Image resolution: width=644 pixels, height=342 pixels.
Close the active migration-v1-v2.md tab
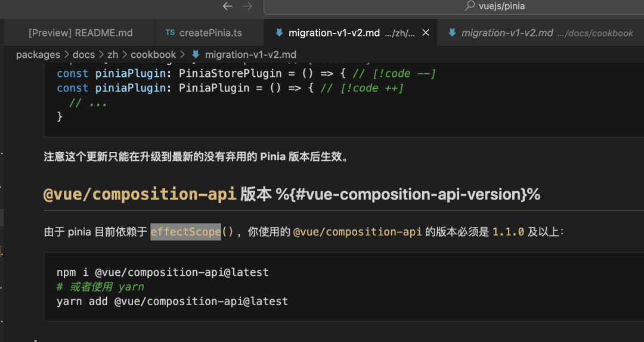426,33
